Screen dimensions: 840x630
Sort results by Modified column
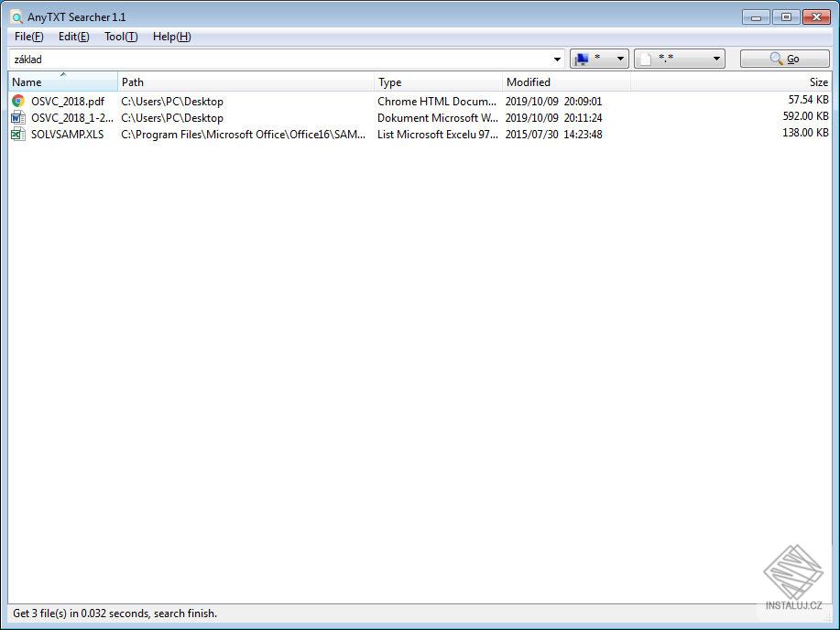[x=566, y=82]
